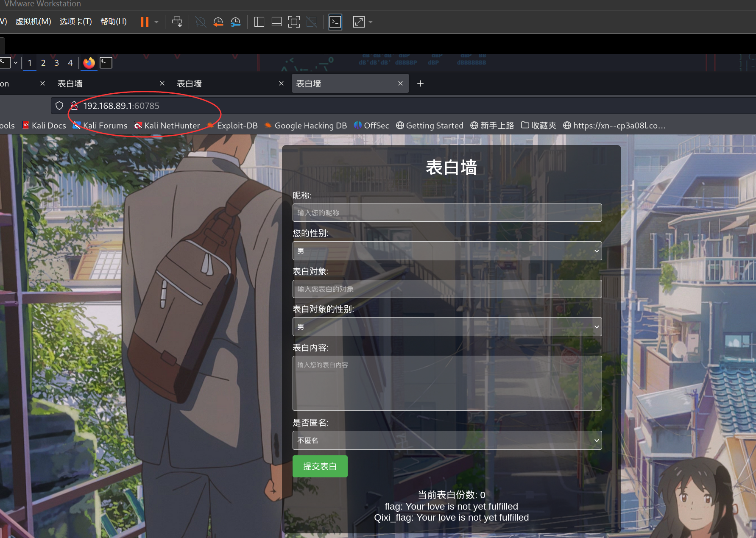Viewport: 756px width, 538px height.
Task: Open the 收藏夹 bookmarks folder
Action: coord(538,125)
